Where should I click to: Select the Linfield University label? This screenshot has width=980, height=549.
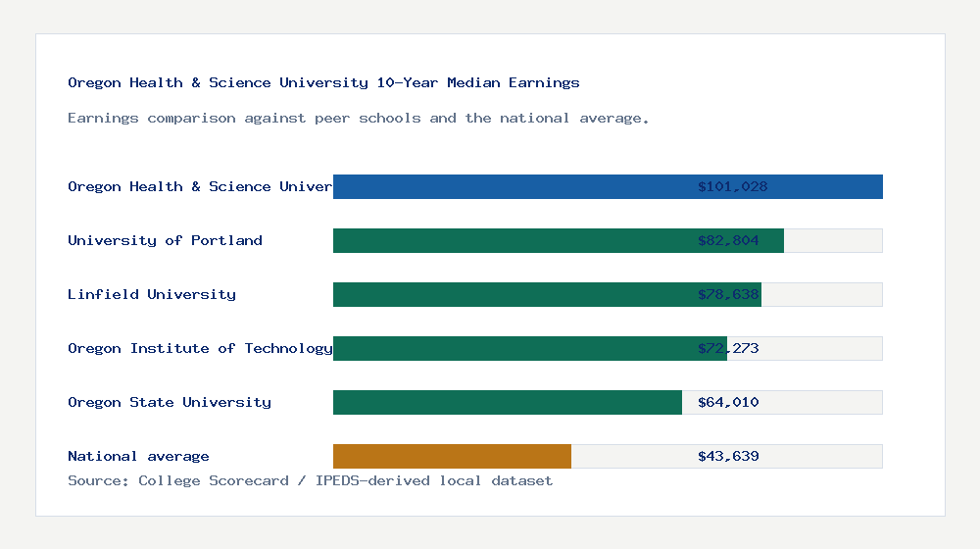tap(152, 294)
